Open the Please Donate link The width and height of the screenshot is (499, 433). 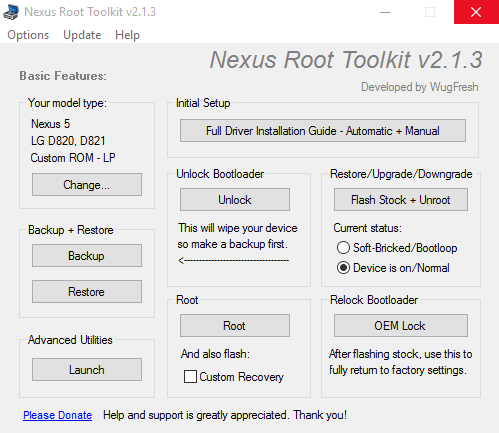57,415
